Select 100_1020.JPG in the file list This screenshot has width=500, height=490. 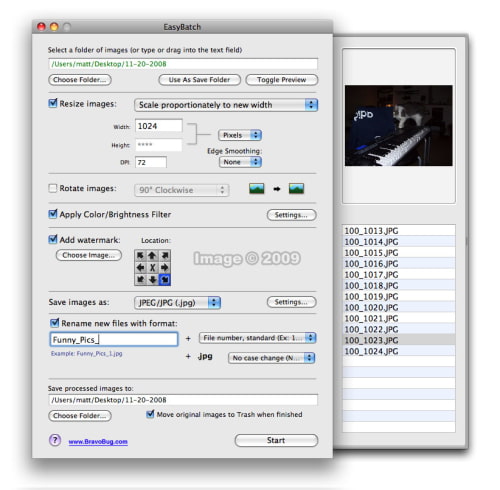click(x=399, y=307)
